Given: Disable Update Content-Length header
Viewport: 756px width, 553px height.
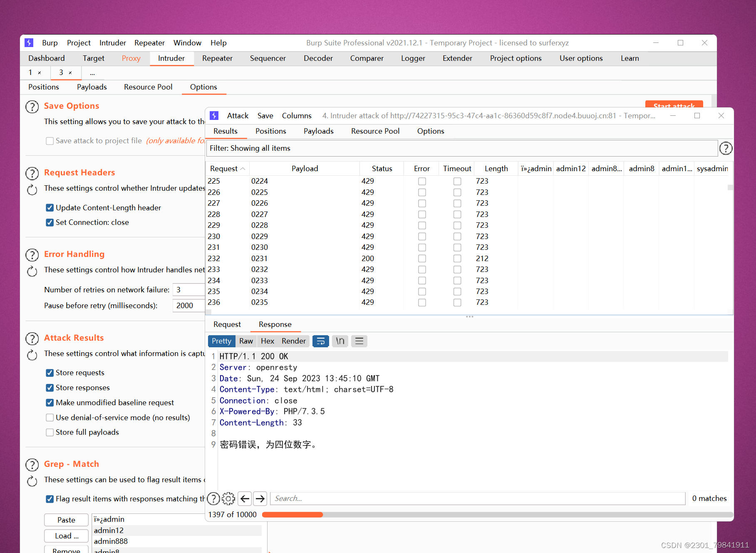Looking at the screenshot, I should coord(50,207).
